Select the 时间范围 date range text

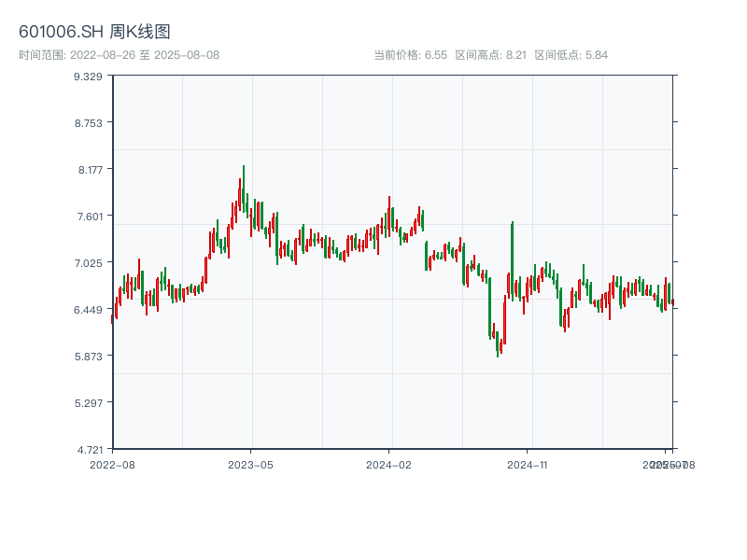119,55
